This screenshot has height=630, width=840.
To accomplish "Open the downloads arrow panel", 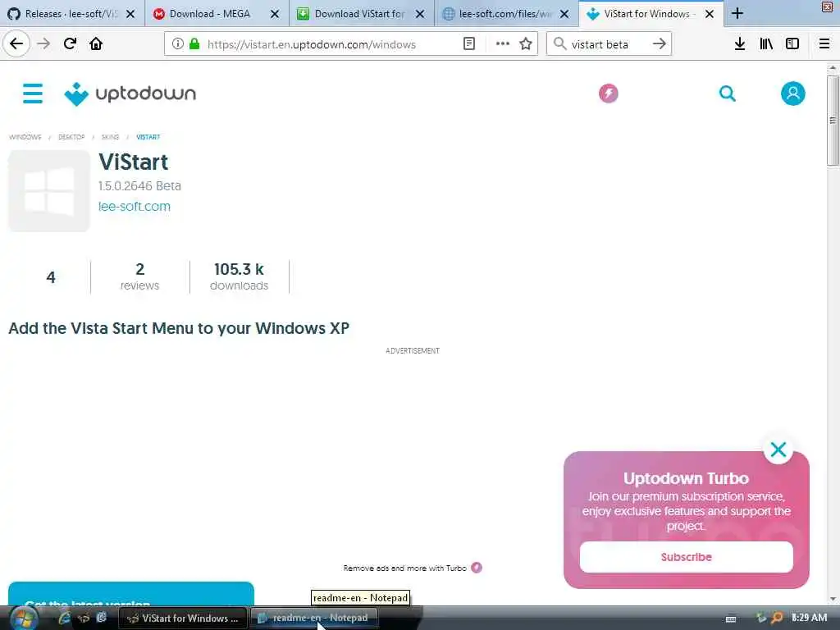I will 740,44.
